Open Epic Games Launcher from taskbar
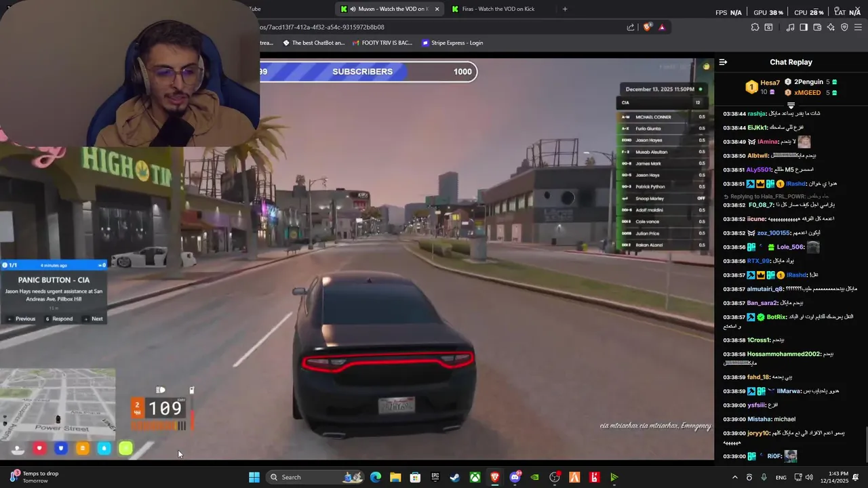868x488 pixels. [x=435, y=477]
